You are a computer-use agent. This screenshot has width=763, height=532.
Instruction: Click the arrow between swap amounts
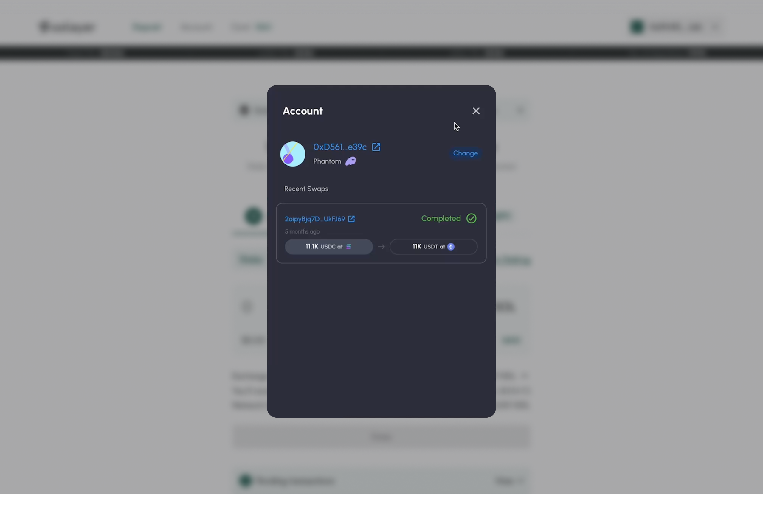tap(381, 247)
